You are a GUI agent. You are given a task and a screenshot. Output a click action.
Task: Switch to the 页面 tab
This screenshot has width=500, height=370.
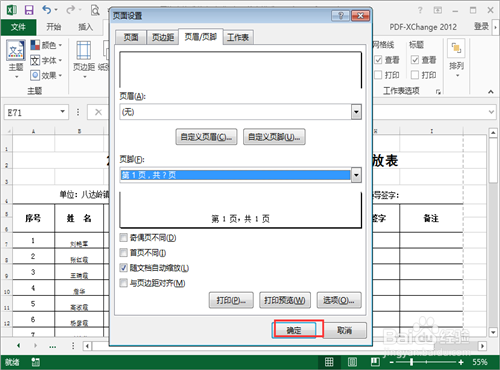(x=131, y=37)
